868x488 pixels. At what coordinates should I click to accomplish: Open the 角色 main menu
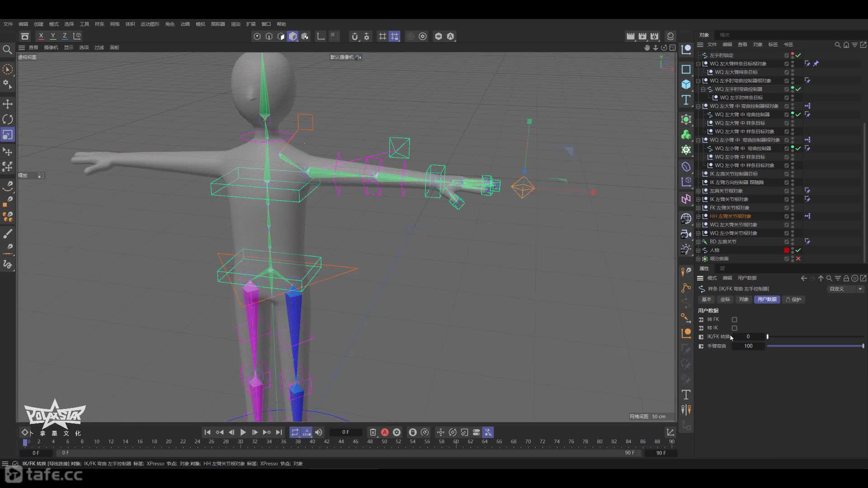click(x=170, y=24)
